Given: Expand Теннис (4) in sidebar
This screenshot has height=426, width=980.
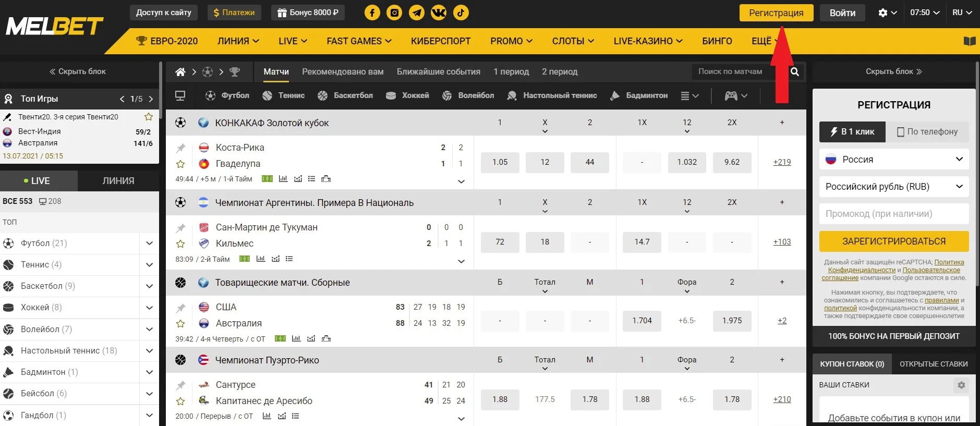Looking at the screenshot, I should click(x=149, y=265).
